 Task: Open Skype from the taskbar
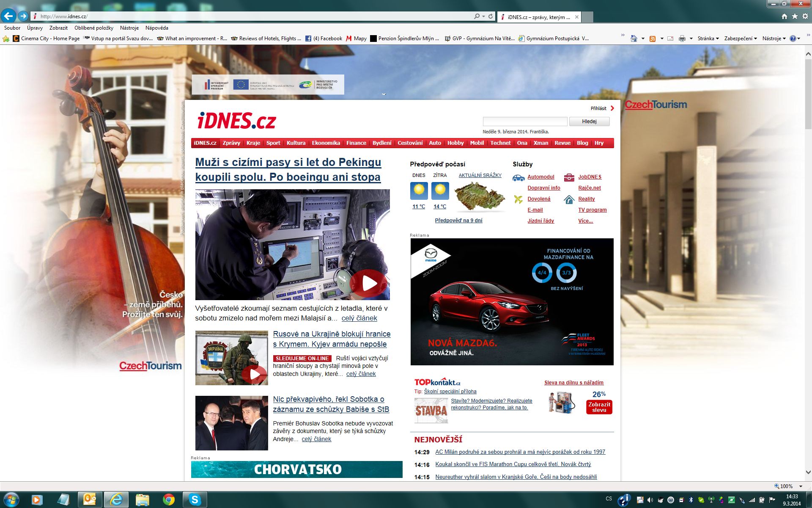click(195, 500)
